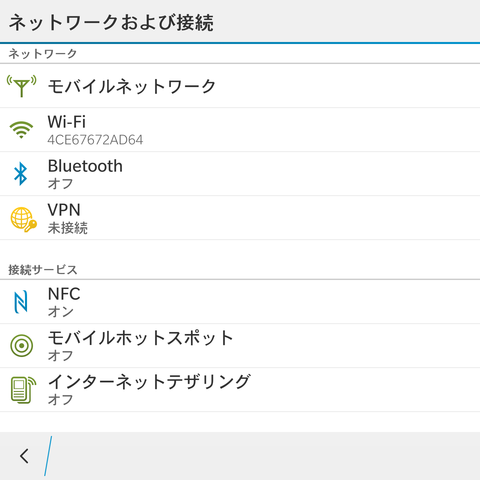The width and height of the screenshot is (480, 480).
Task: Open モバイルホットスポット settings
Action: pyautogui.click(x=240, y=346)
